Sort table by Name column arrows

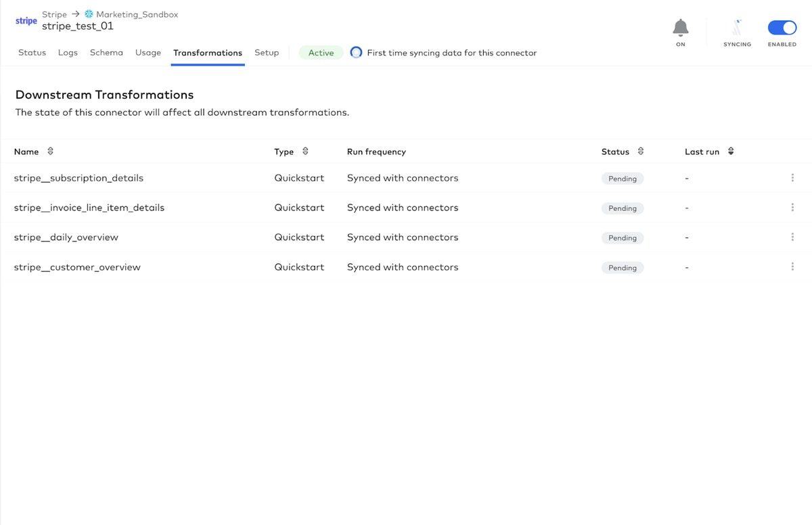point(50,152)
